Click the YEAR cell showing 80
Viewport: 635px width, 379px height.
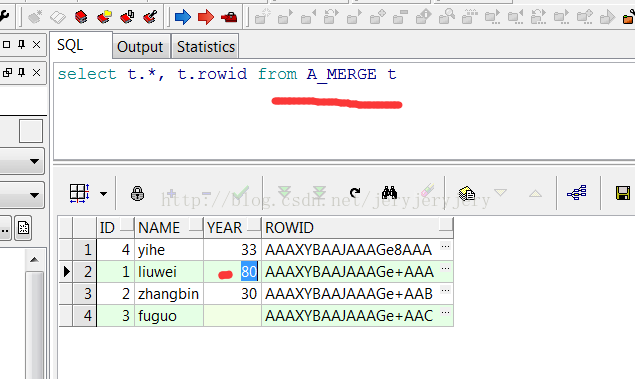[232, 272]
